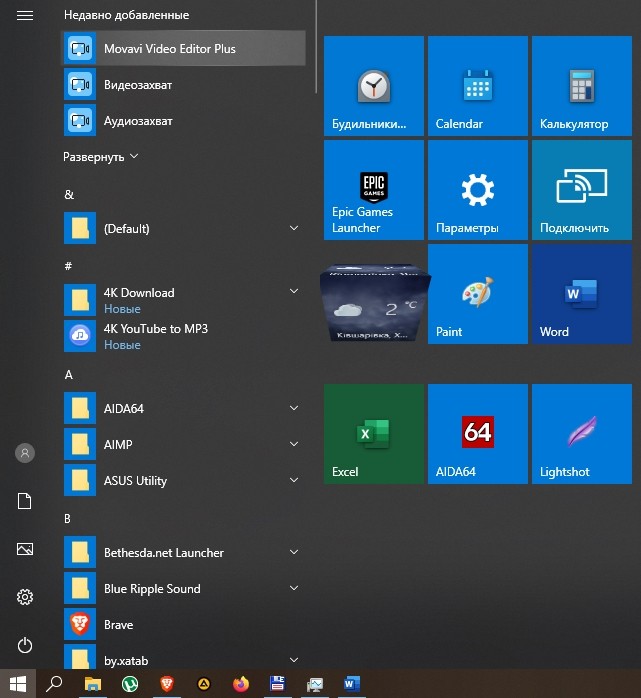Expand the (Default) folder chevron
This screenshot has width=641, height=698.
[x=294, y=228]
